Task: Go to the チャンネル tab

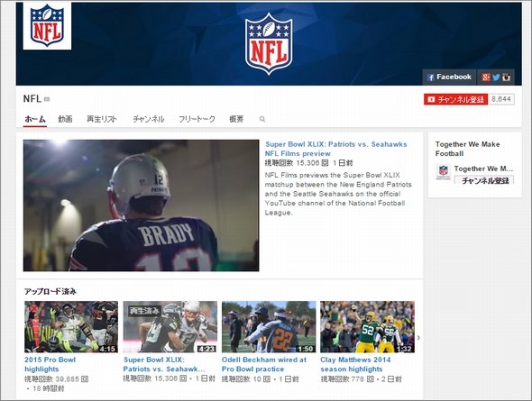Action: click(x=148, y=119)
